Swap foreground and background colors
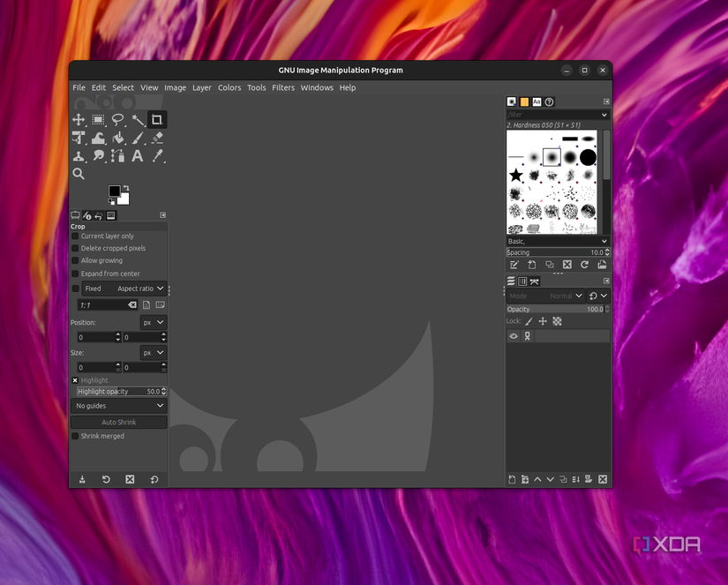Screen dimensions: 728x585 tap(126, 188)
